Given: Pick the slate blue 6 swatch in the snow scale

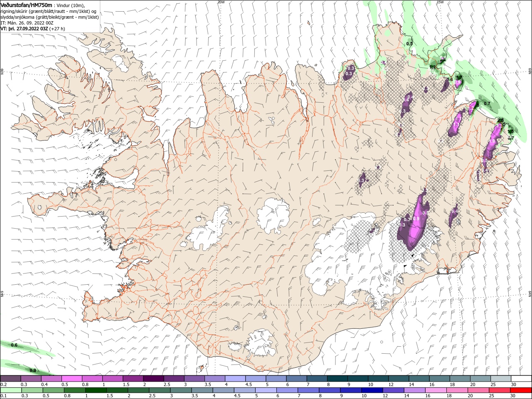Looking at the screenshot, I should tap(297, 378).
